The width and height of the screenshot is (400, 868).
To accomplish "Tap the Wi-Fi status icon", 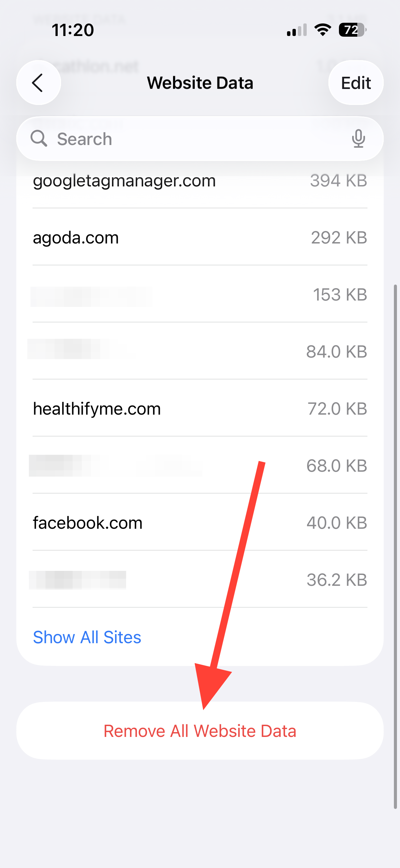I will coord(323,30).
